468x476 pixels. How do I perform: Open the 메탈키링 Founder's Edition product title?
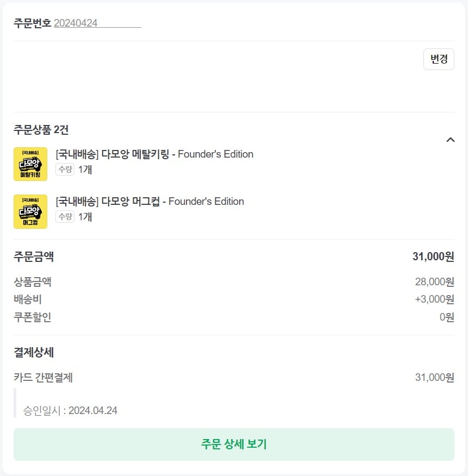pos(154,154)
